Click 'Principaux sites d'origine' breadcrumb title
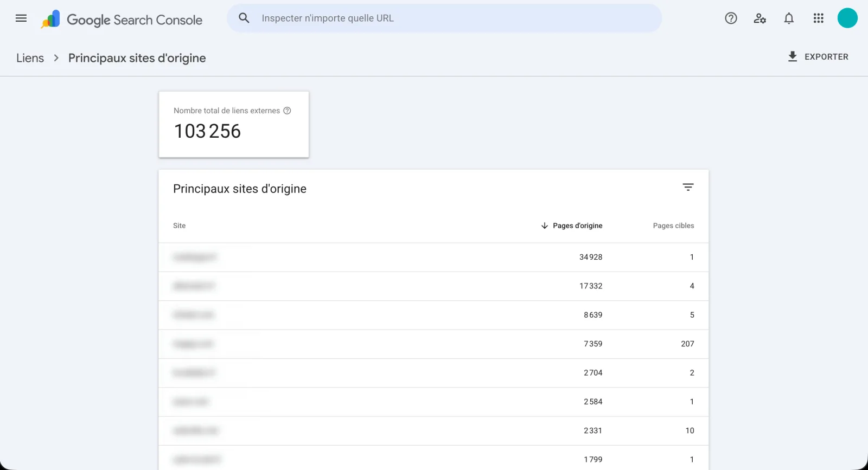Image resolution: width=868 pixels, height=470 pixels. coord(137,58)
